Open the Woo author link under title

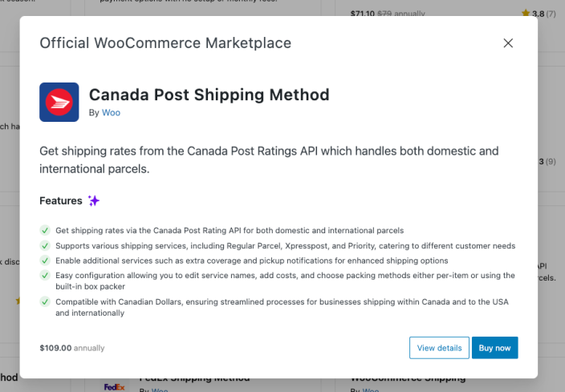(111, 113)
